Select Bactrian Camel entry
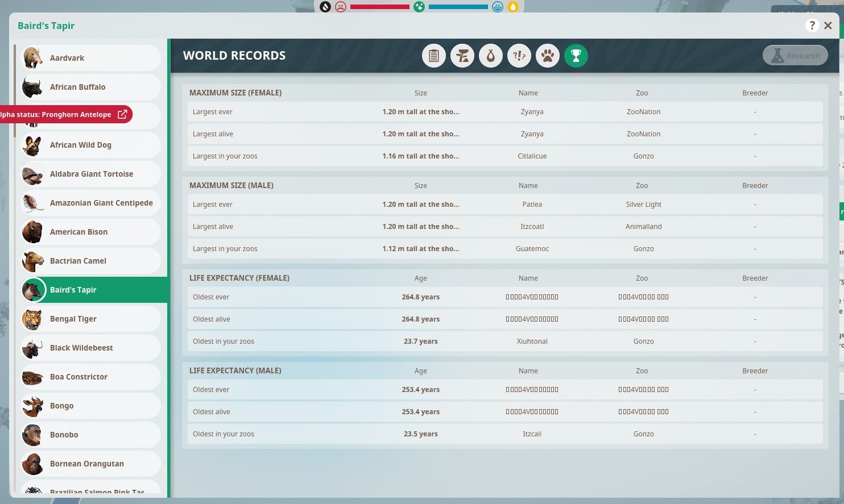 pyautogui.click(x=91, y=261)
